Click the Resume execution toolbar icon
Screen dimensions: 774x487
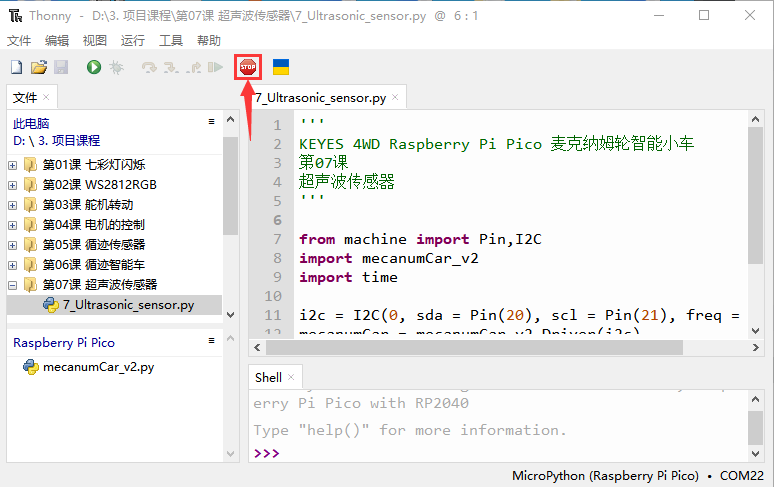point(215,67)
